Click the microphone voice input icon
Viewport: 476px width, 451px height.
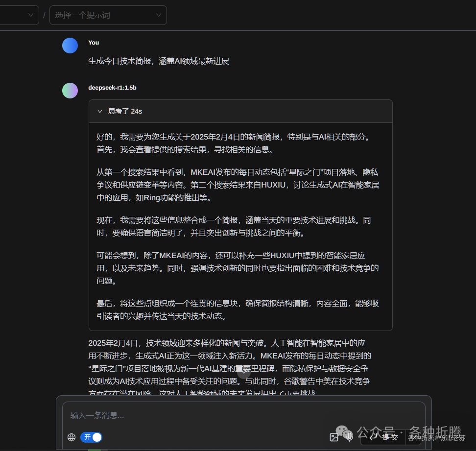(349, 437)
